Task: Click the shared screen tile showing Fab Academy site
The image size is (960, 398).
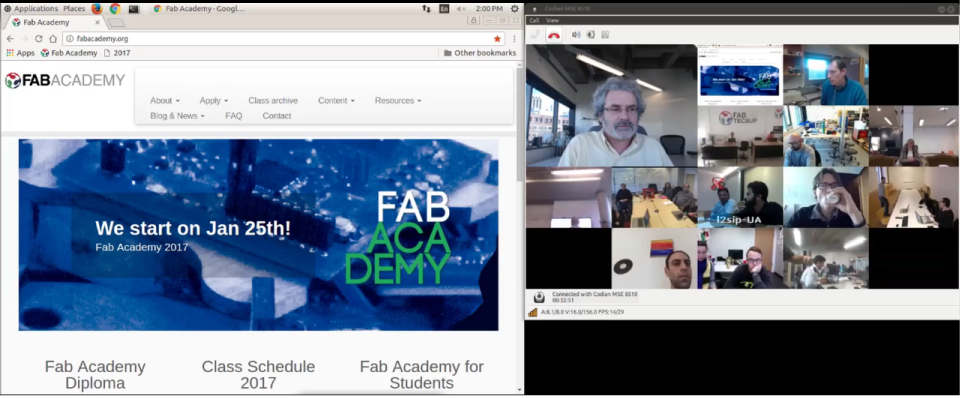Action: pos(740,75)
